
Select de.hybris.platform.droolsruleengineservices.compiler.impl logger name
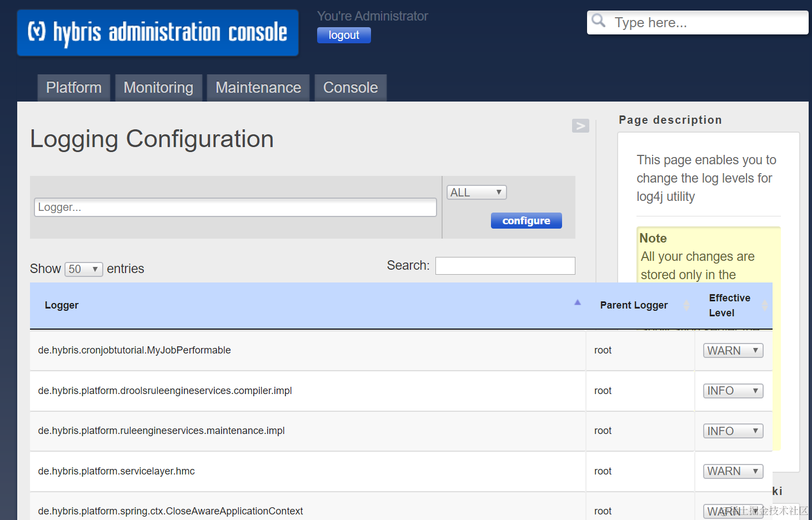click(x=165, y=391)
